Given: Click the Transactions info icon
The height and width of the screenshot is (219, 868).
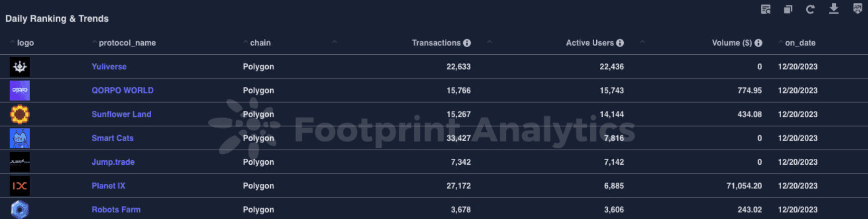Looking at the screenshot, I should [467, 43].
